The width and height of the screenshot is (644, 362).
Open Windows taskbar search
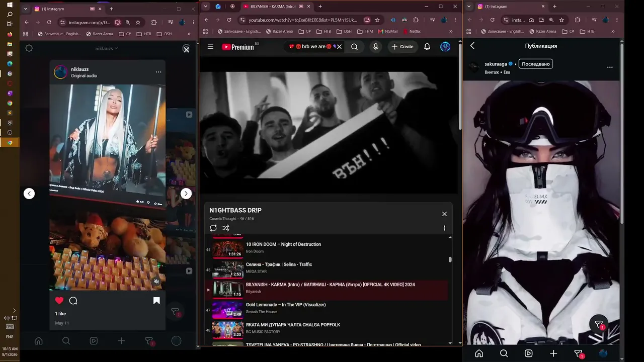[x=10, y=15]
